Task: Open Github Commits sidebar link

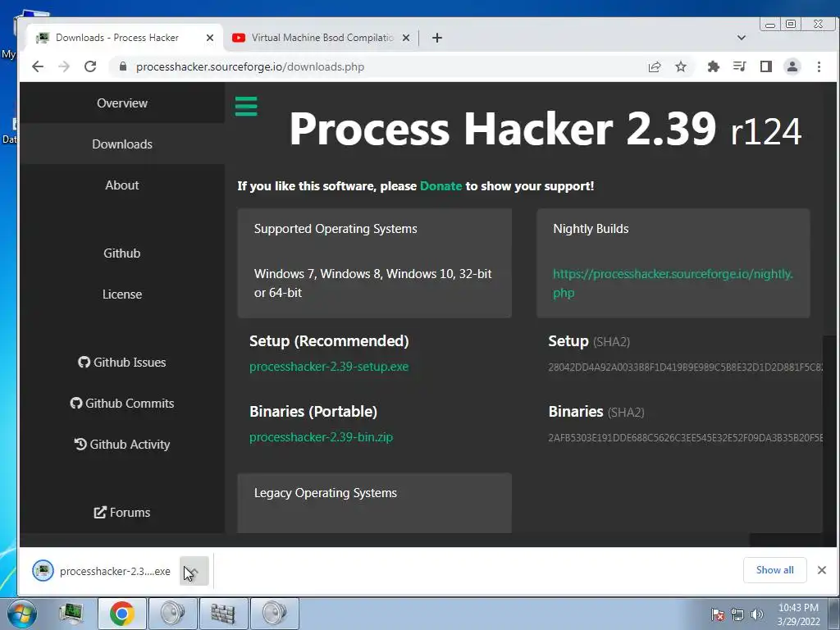Action: [x=122, y=404]
